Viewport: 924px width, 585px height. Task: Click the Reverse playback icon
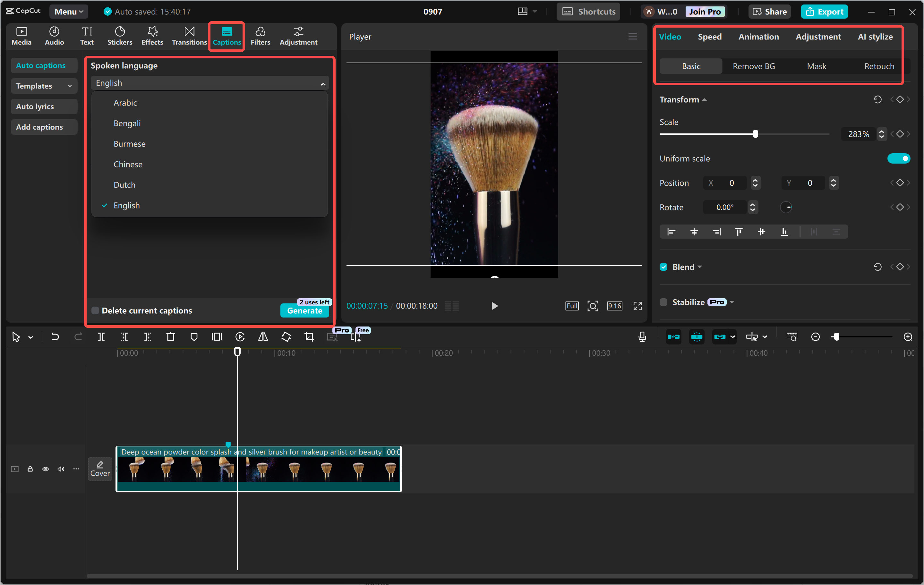[240, 337]
